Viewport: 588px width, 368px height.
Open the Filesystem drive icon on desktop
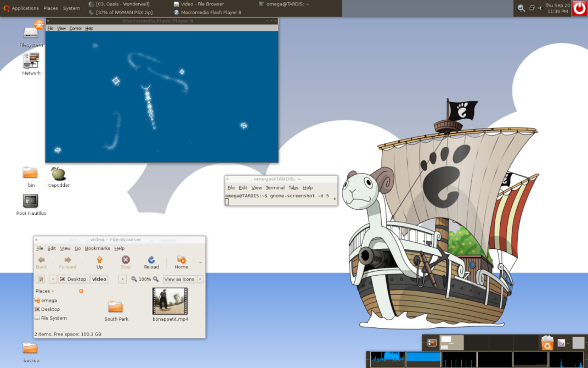[31, 32]
